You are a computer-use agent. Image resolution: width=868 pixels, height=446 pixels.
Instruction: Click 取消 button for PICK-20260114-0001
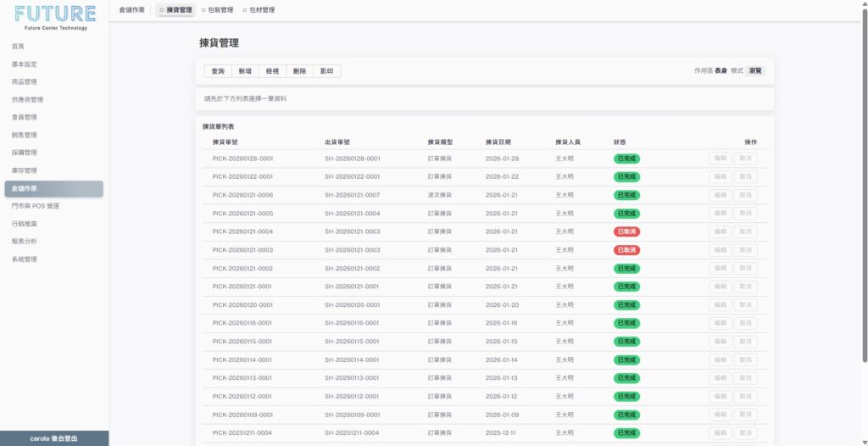click(x=746, y=360)
